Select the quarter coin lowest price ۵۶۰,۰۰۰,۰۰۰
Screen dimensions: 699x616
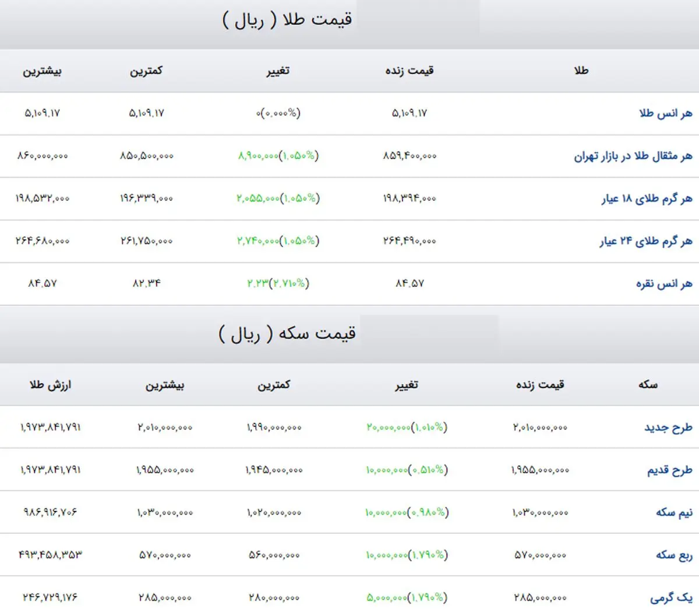click(274, 555)
